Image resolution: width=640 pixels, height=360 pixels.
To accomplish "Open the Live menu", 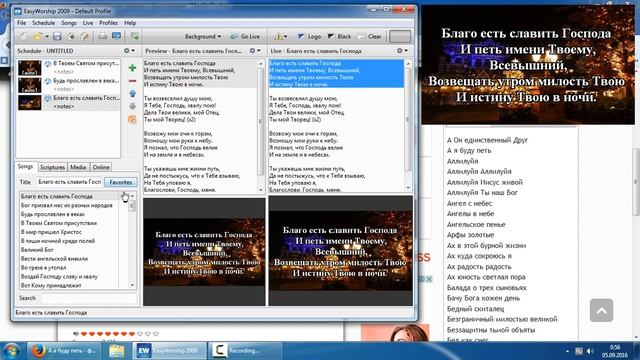I will point(88,23).
